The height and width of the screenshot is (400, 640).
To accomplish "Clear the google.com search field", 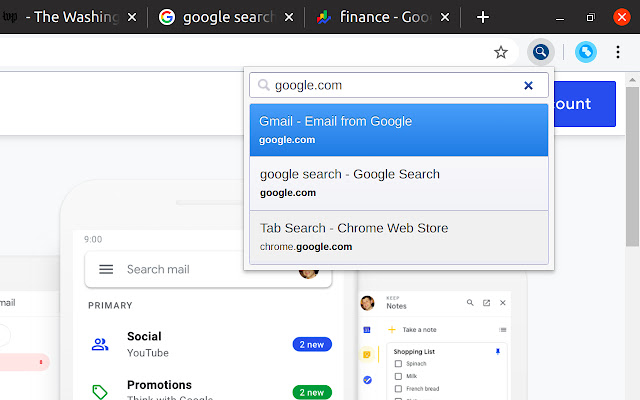I will click(x=528, y=86).
